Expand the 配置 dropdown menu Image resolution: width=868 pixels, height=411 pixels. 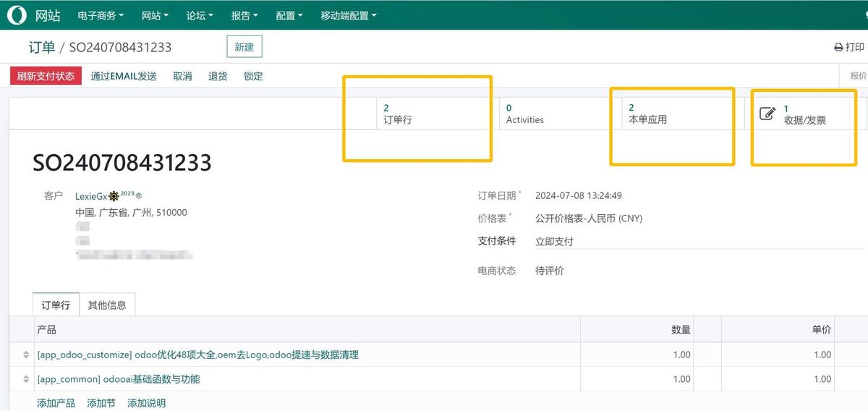[x=289, y=15]
